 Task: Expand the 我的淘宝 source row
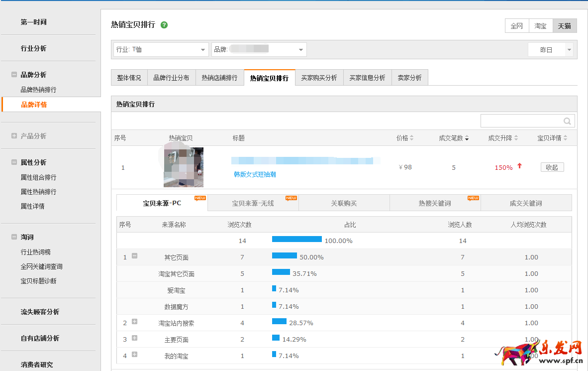click(134, 355)
